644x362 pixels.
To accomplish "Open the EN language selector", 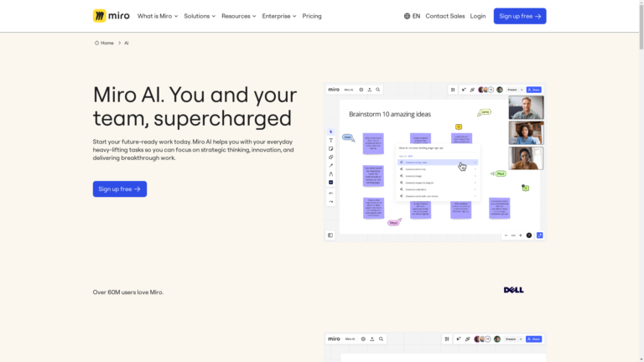I will click(x=412, y=16).
